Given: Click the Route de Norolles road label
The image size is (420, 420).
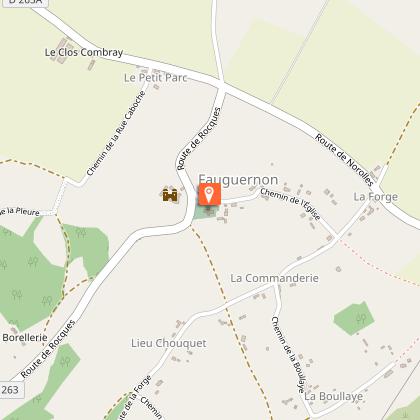Looking at the screenshot, I should click(345, 160).
